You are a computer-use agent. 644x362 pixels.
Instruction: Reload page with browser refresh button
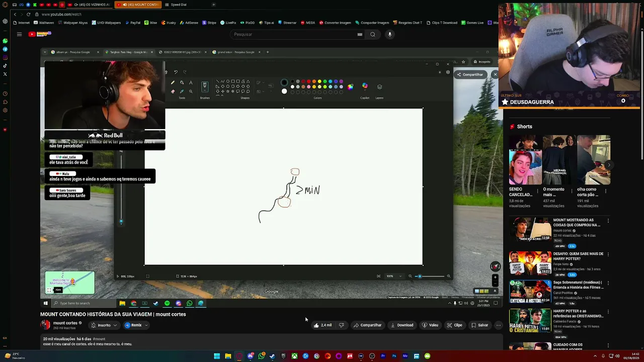[28, 14]
